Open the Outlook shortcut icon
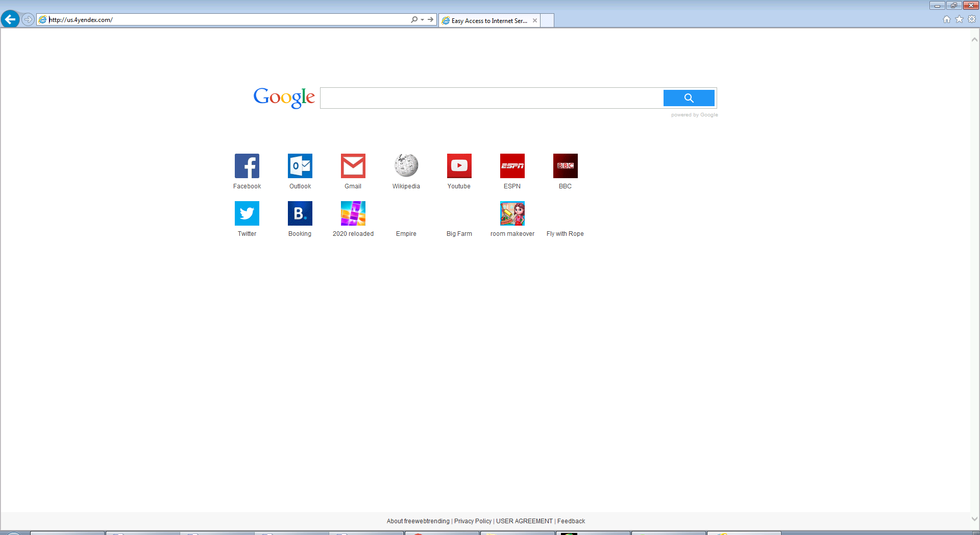This screenshot has height=535, width=980. pyautogui.click(x=300, y=166)
